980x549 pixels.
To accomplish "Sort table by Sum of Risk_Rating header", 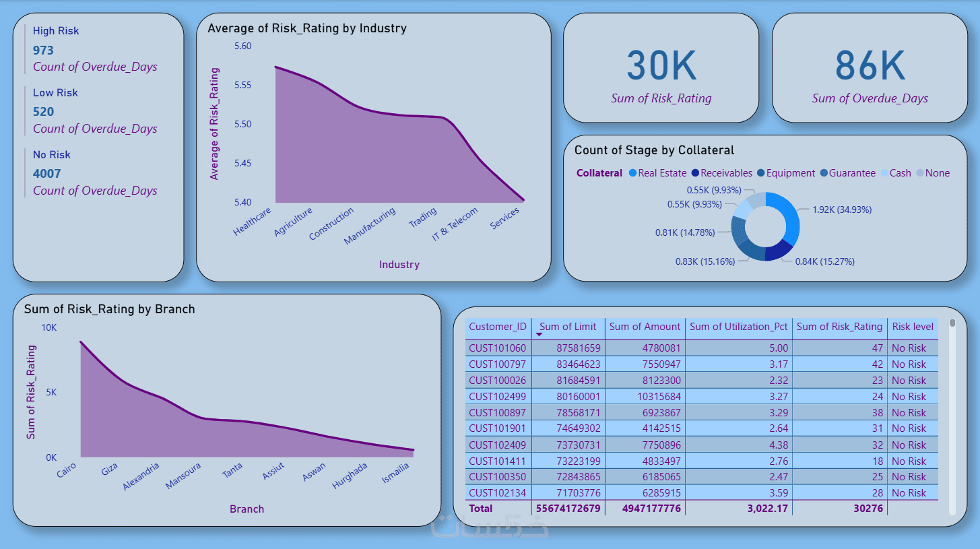I will point(839,327).
